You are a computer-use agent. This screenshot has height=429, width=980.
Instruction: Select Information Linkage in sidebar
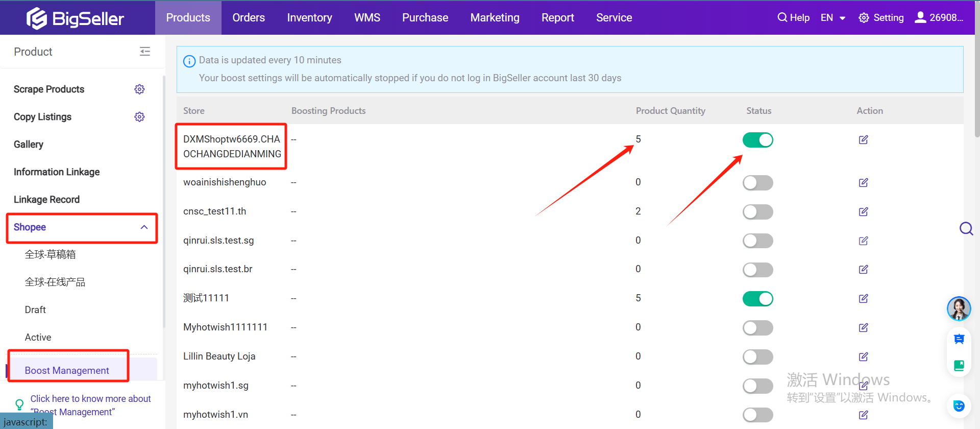click(57, 172)
